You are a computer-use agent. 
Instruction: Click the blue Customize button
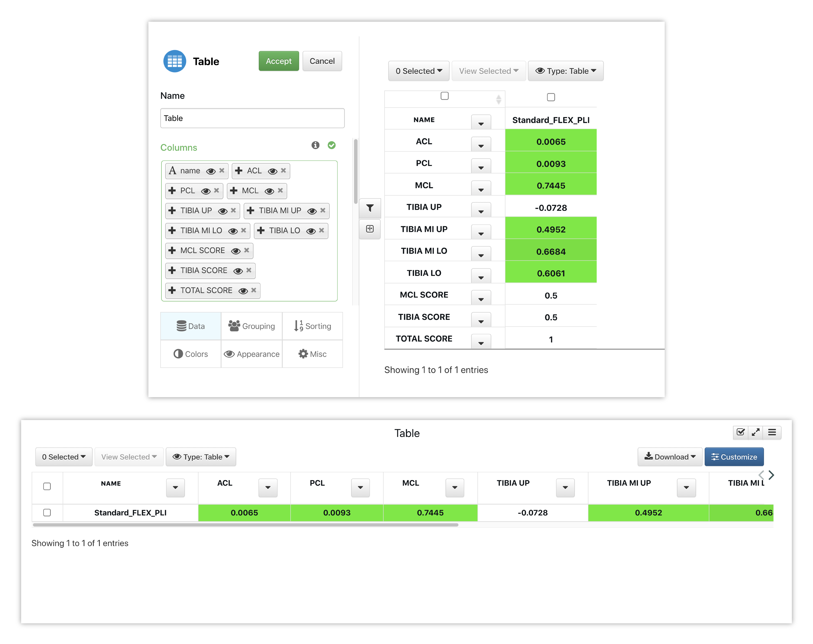coord(734,457)
